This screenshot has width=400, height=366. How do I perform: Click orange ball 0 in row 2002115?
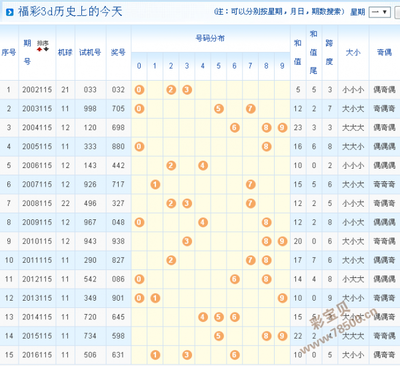(139, 90)
